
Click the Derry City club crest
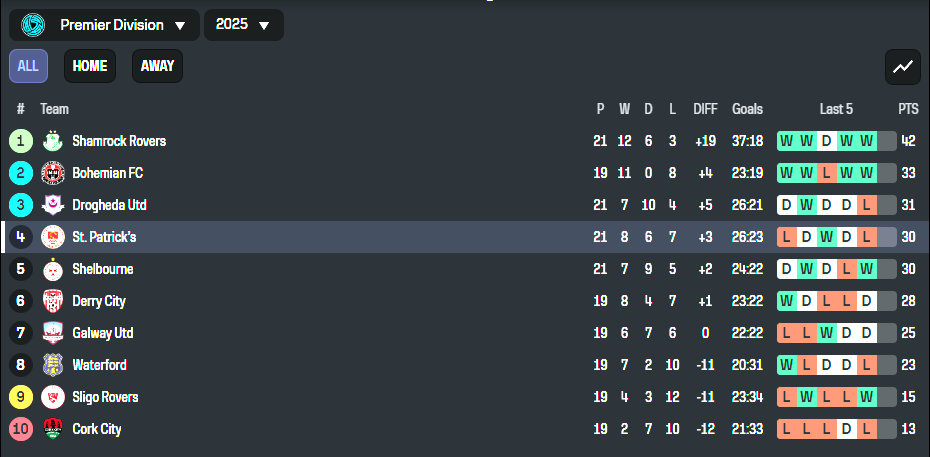[53, 301]
